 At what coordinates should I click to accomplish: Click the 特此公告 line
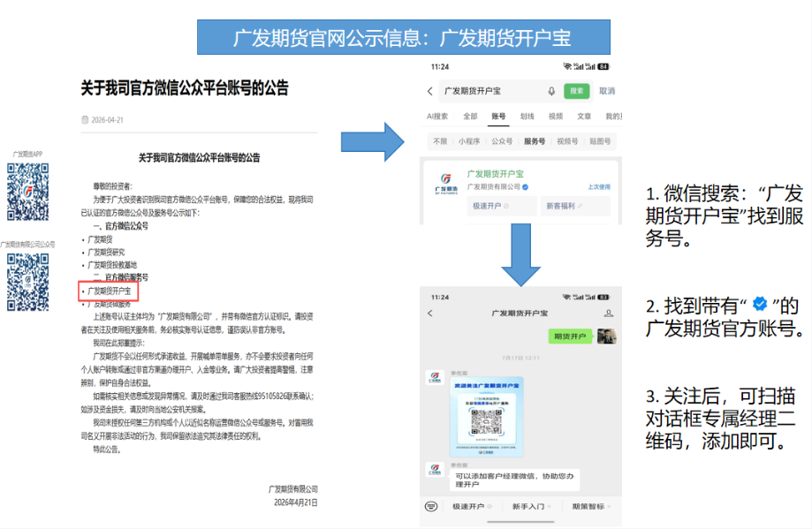pos(107,450)
